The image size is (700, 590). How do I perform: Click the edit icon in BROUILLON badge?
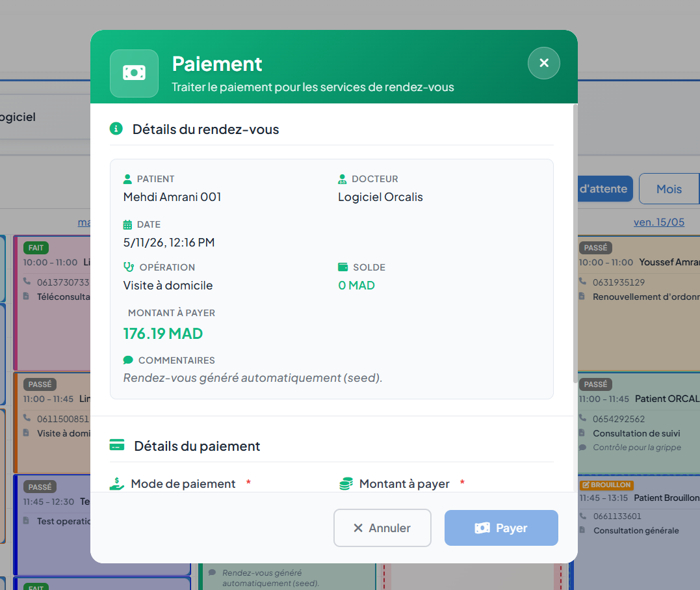tap(586, 485)
